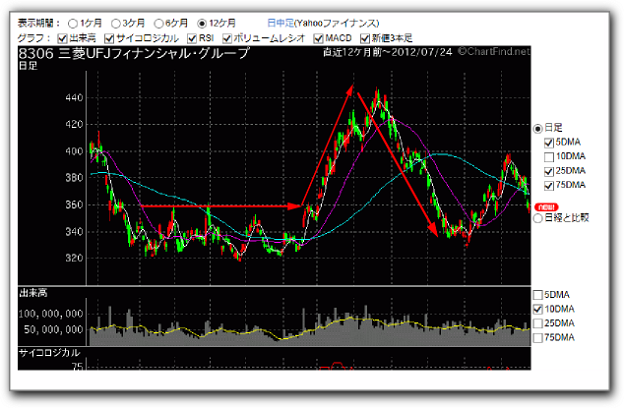Click the 420 price axis label

coord(74,125)
